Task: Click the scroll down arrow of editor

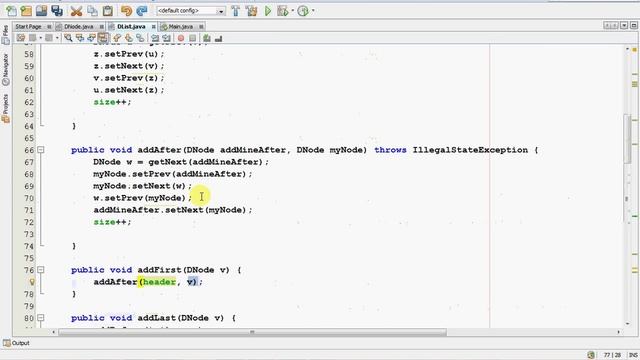Action: [627, 324]
